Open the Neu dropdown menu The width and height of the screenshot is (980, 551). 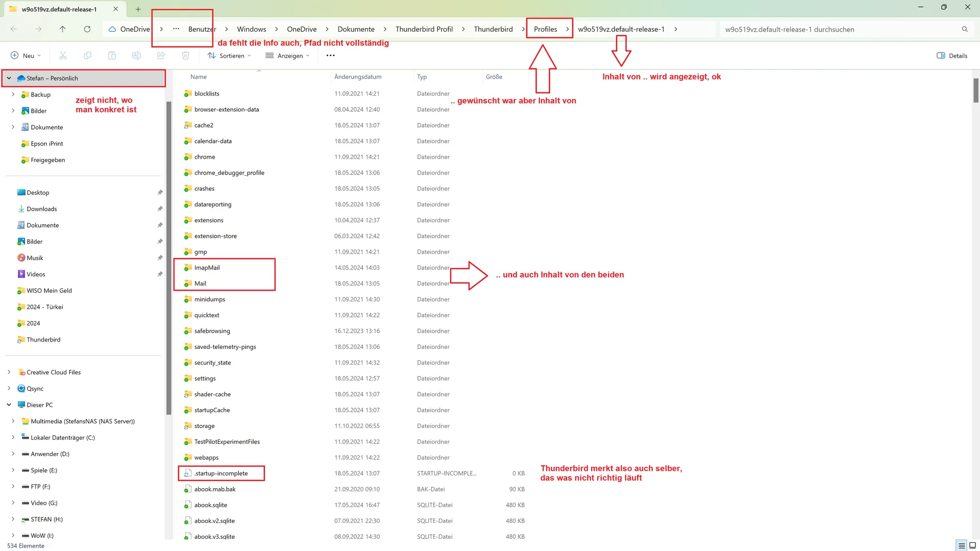[26, 56]
